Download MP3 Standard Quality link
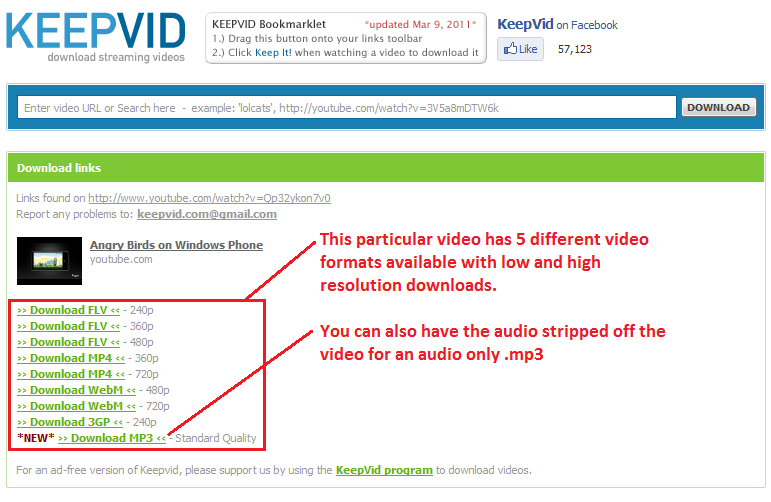The height and width of the screenshot is (502, 771). click(x=112, y=438)
